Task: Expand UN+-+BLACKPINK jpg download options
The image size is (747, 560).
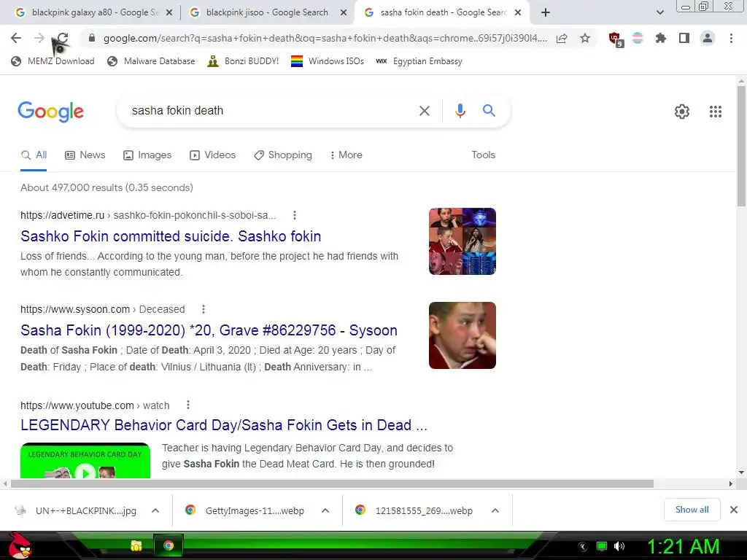Action: coord(155,510)
